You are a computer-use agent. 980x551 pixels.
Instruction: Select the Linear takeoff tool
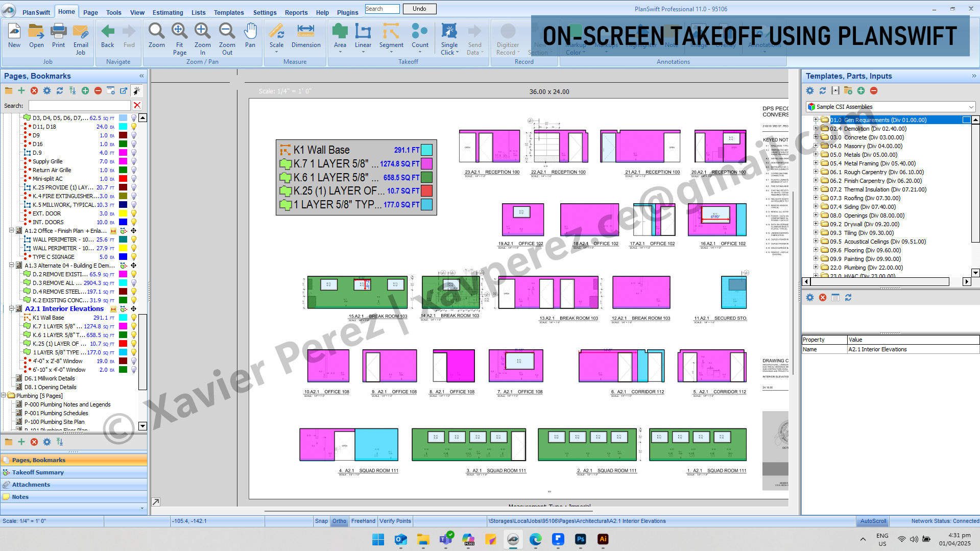(363, 37)
